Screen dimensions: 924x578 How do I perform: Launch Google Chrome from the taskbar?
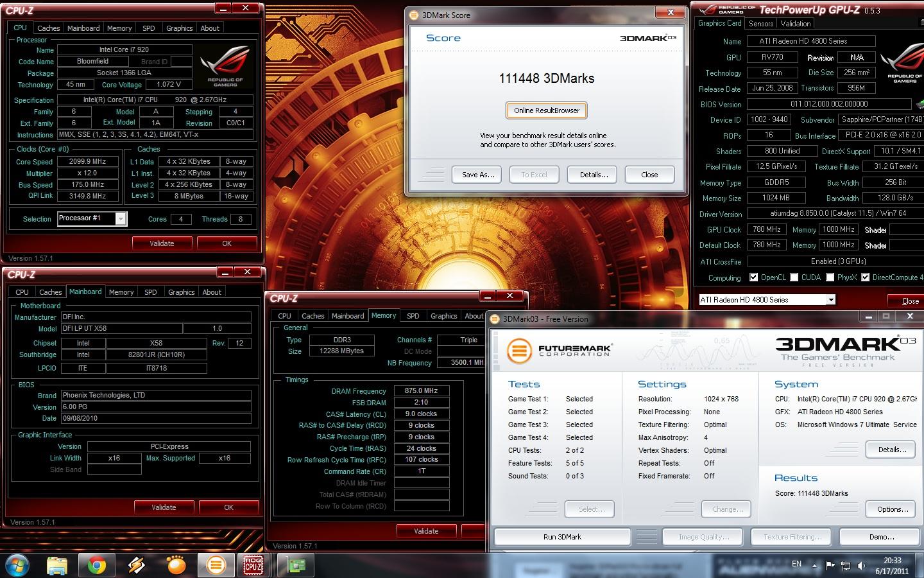coord(97,565)
